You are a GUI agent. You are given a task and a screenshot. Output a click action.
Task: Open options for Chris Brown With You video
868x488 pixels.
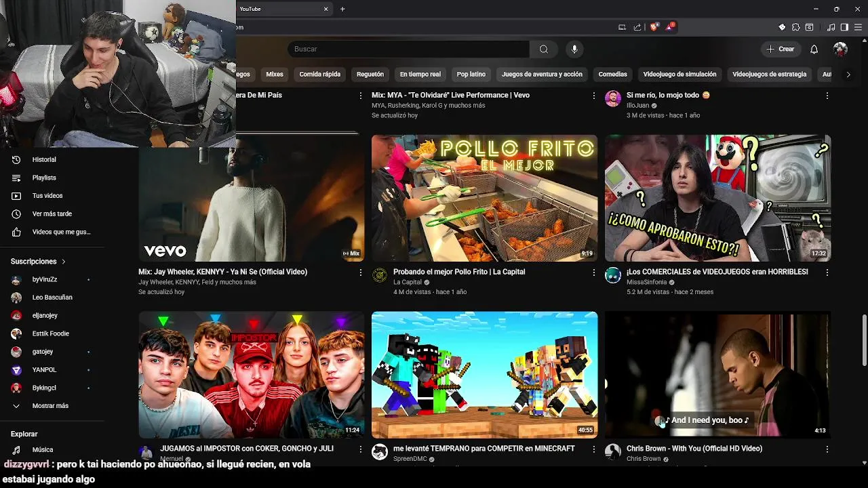coord(827,449)
